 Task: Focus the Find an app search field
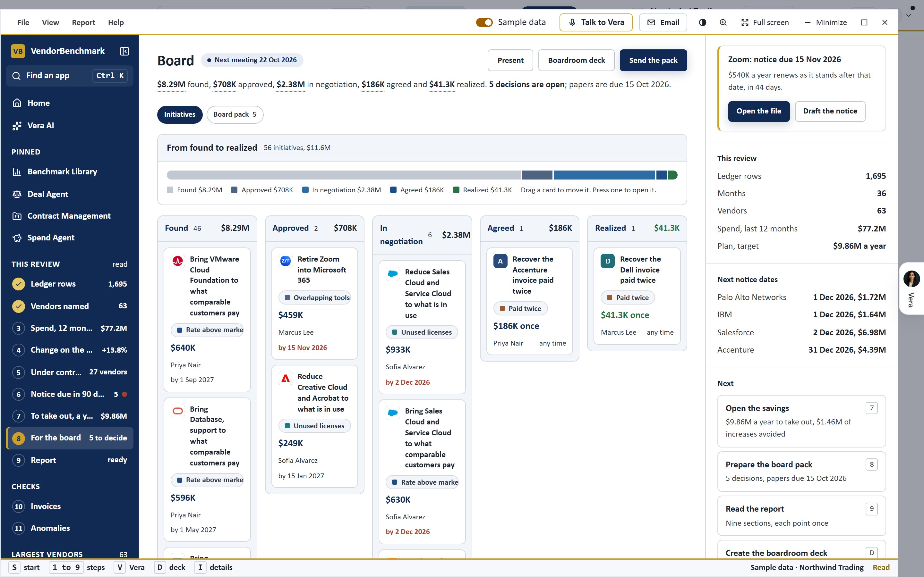[x=70, y=76]
